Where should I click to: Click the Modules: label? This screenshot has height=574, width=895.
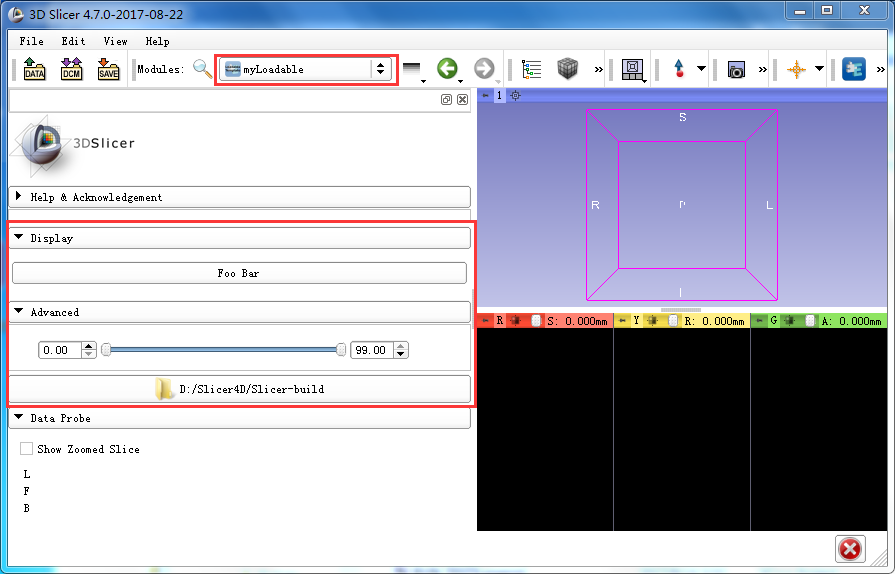160,69
